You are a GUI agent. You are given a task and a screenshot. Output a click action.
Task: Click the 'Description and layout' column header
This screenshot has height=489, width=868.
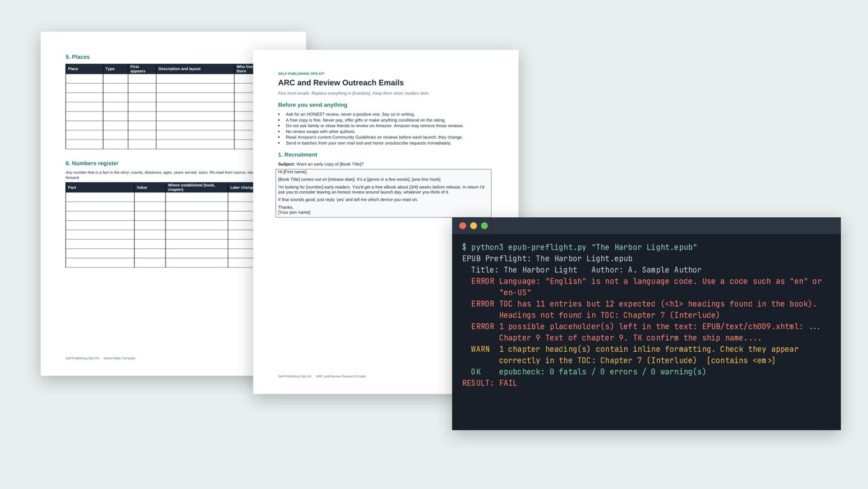(x=195, y=69)
